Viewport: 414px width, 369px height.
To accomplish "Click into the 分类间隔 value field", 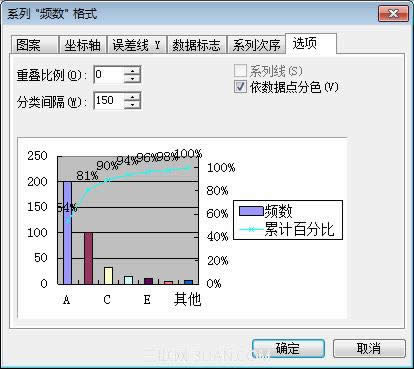I will [x=109, y=101].
